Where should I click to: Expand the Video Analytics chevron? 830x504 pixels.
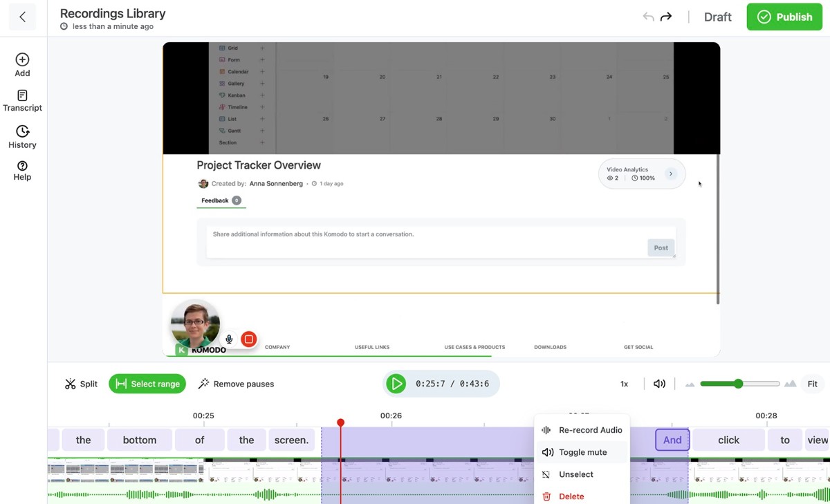[x=670, y=174]
